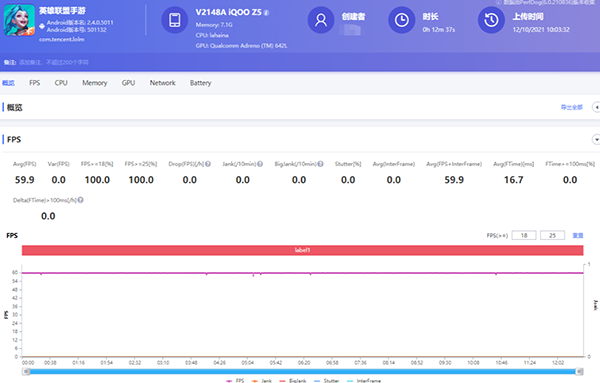
Task: Click the phone device icon
Action: (175, 20)
